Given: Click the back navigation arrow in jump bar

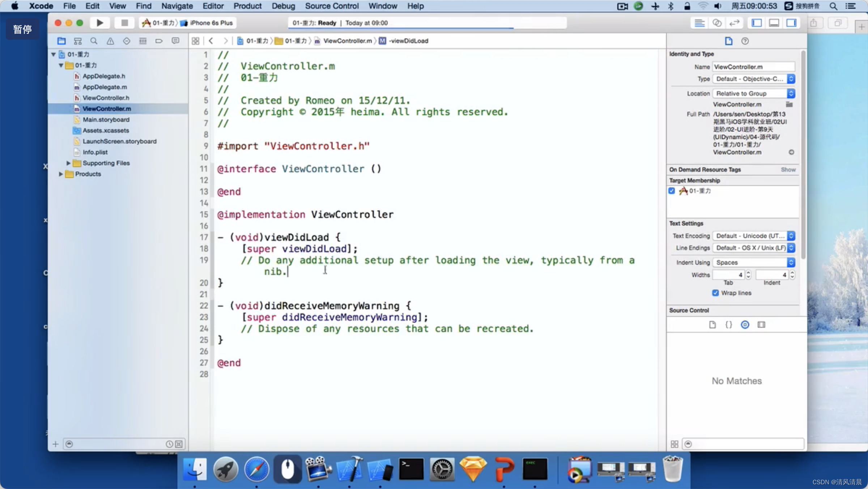Looking at the screenshot, I should pos(211,40).
